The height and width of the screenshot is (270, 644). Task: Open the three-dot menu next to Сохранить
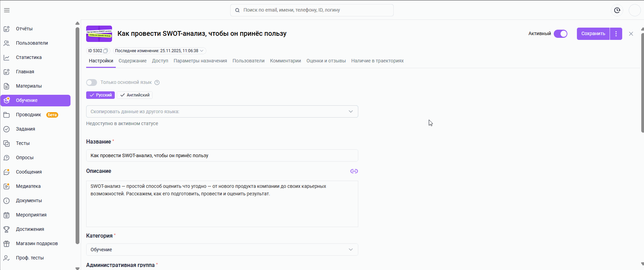[x=616, y=34]
